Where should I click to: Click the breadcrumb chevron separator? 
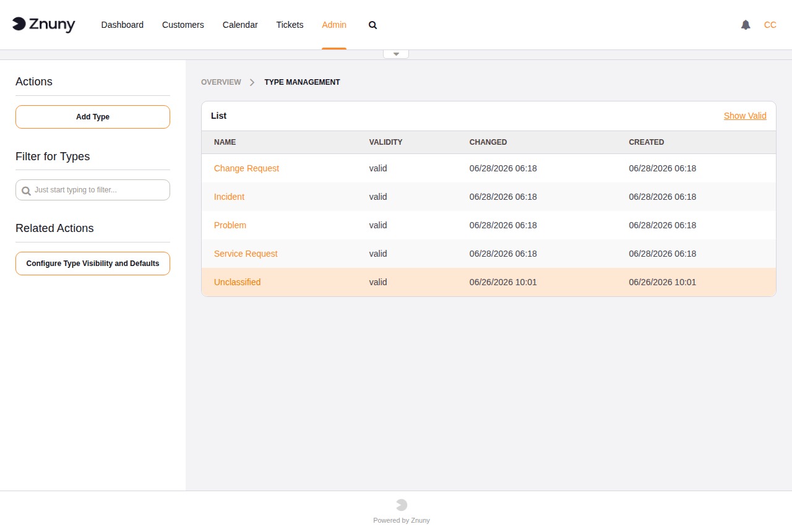coord(252,82)
